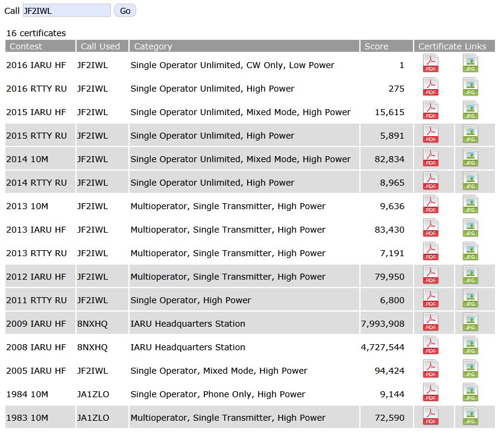Open PDF certificate for 2014 RTTY RU
504x434 pixels.
click(430, 181)
